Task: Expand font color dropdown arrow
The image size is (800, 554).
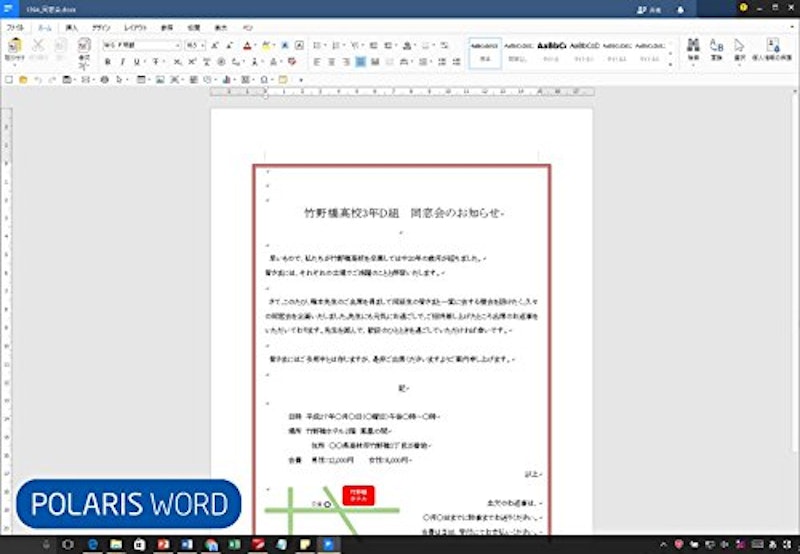Action: [x=255, y=45]
